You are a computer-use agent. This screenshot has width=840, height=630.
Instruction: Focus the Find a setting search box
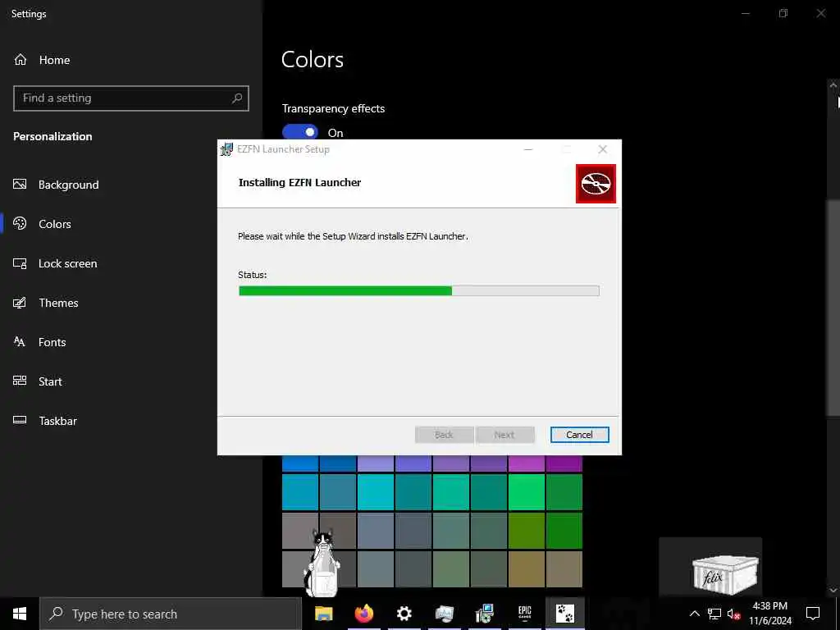pos(131,98)
